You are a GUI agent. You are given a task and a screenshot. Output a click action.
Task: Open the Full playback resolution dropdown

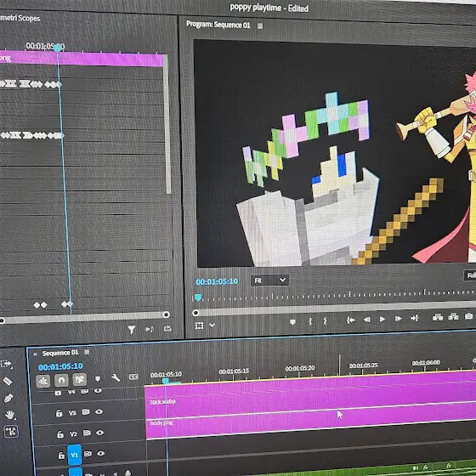pos(470,275)
